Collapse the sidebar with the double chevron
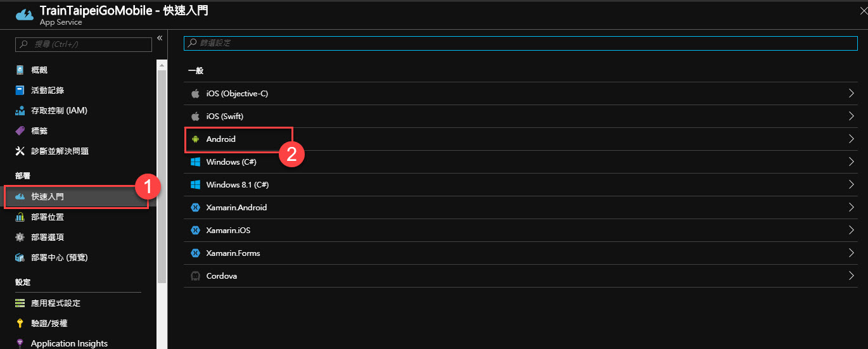Viewport: 868px width, 349px height. coord(160,38)
